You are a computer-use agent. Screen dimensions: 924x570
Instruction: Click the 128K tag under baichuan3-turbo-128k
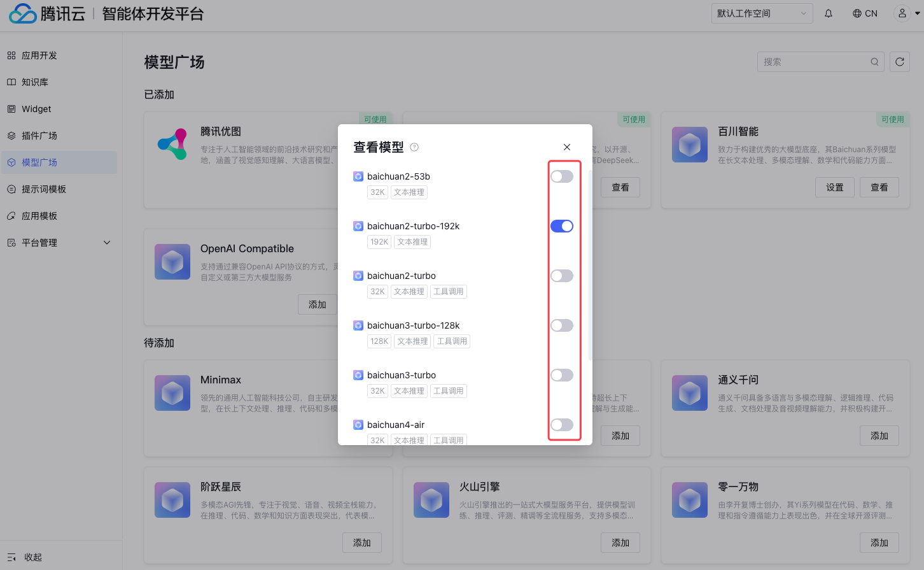379,341
